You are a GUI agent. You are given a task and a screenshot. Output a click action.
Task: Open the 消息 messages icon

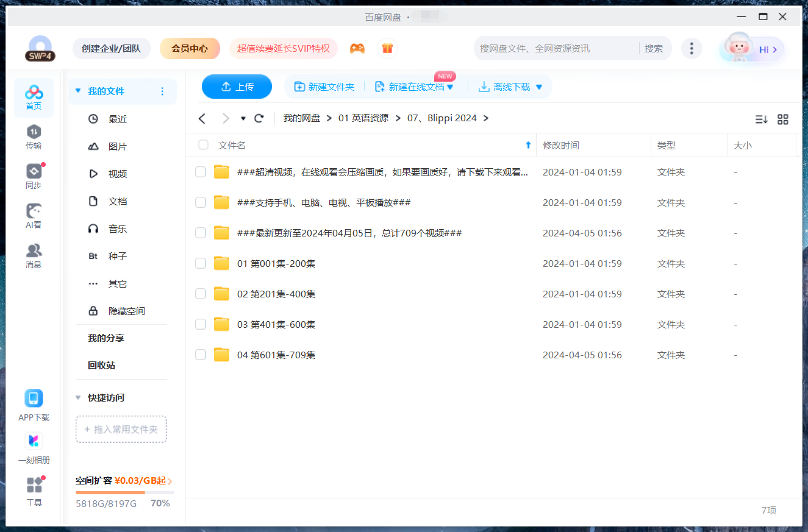point(34,256)
